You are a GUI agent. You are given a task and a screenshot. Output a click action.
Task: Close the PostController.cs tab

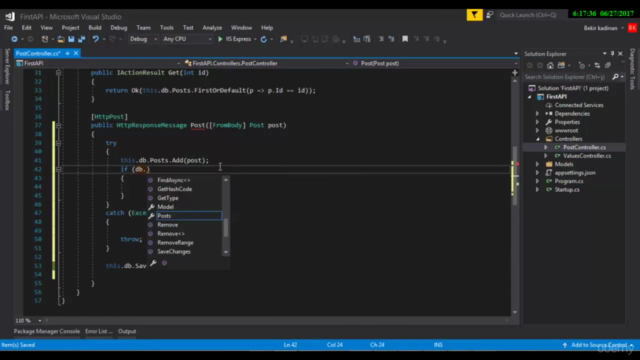pos(76,53)
